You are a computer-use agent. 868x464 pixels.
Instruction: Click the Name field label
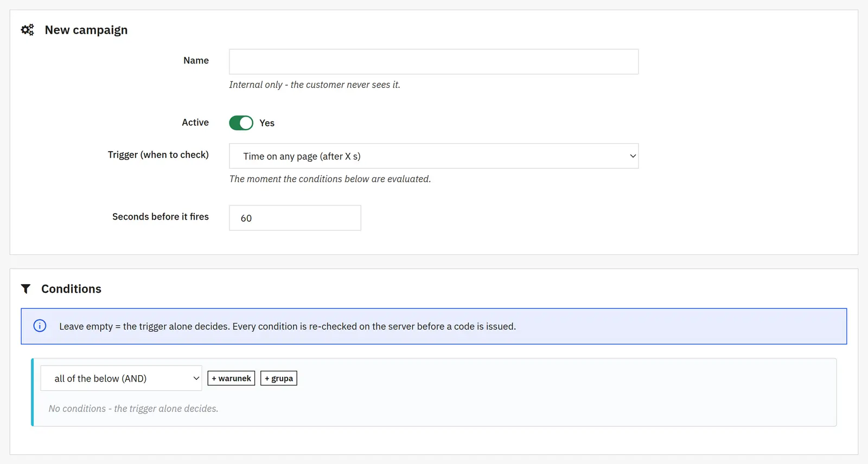196,60
